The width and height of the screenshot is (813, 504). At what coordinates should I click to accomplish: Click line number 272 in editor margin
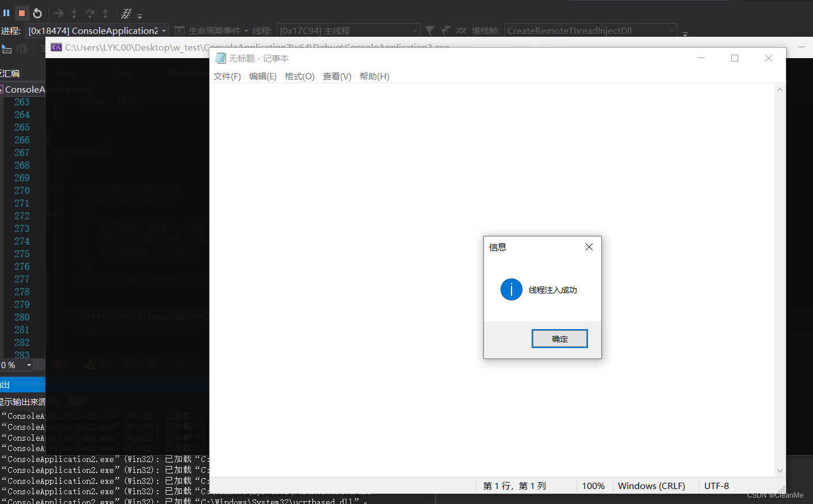[22, 216]
